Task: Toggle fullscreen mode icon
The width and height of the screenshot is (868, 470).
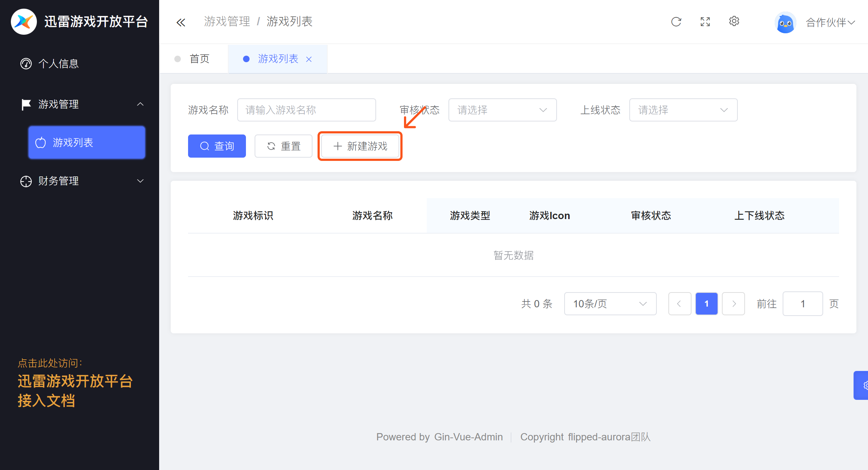Action: pos(705,22)
